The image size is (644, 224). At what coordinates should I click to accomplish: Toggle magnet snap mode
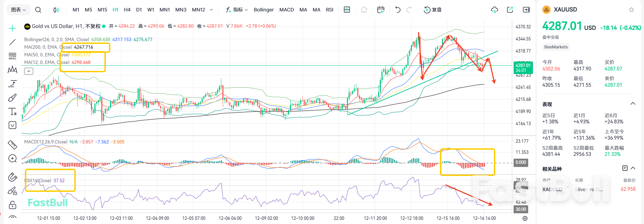pyautogui.click(x=12, y=177)
